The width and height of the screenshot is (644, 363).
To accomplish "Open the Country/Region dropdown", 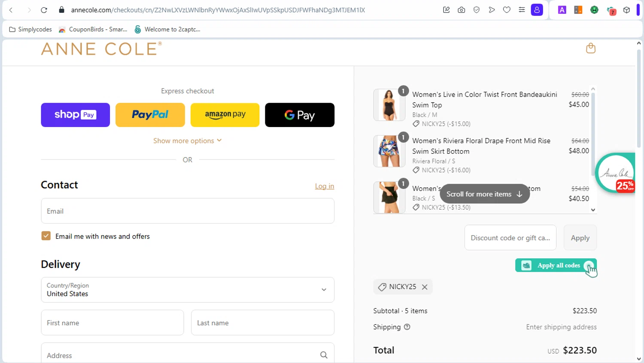I will click(188, 290).
